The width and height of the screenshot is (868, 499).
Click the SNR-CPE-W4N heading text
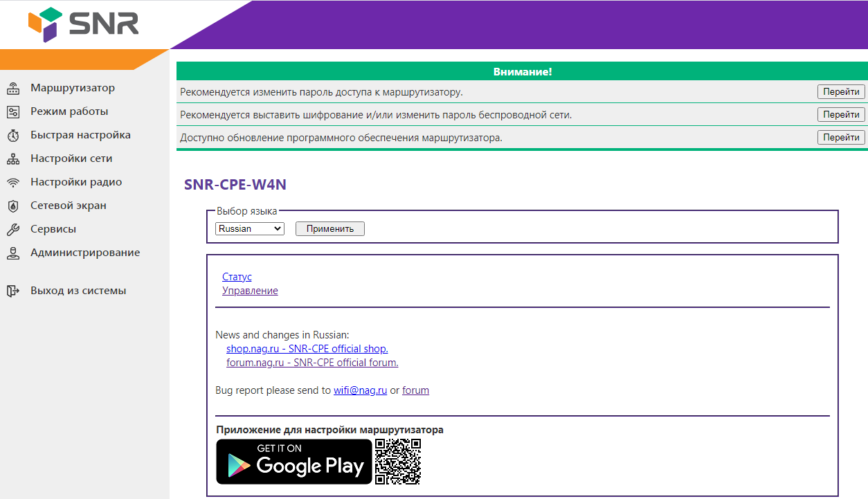[x=235, y=185]
